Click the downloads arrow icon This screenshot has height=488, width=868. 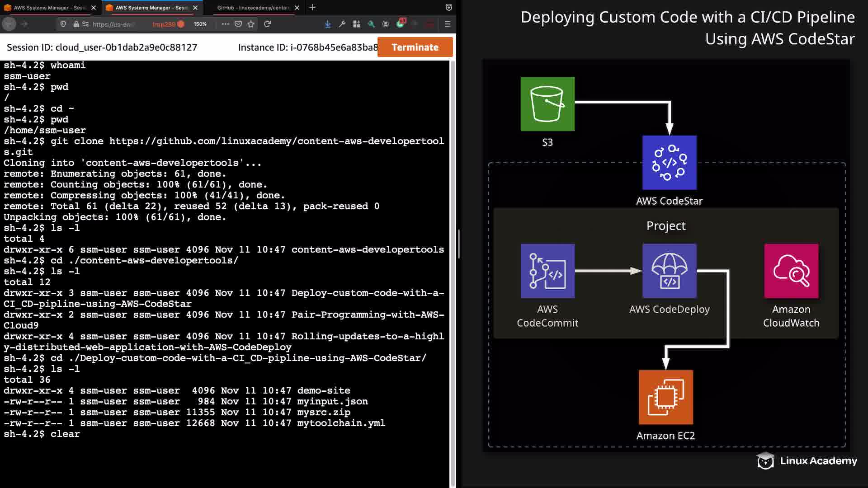[x=328, y=24]
